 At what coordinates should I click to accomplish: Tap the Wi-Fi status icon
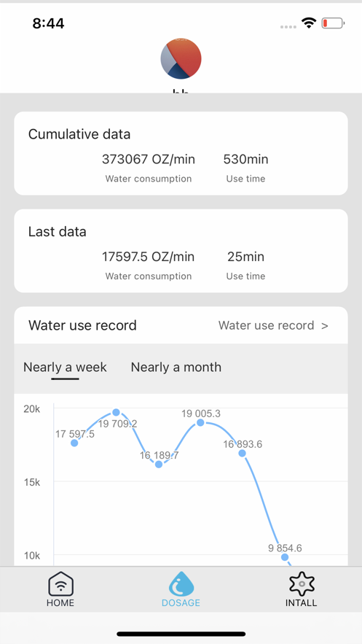pyautogui.click(x=308, y=23)
